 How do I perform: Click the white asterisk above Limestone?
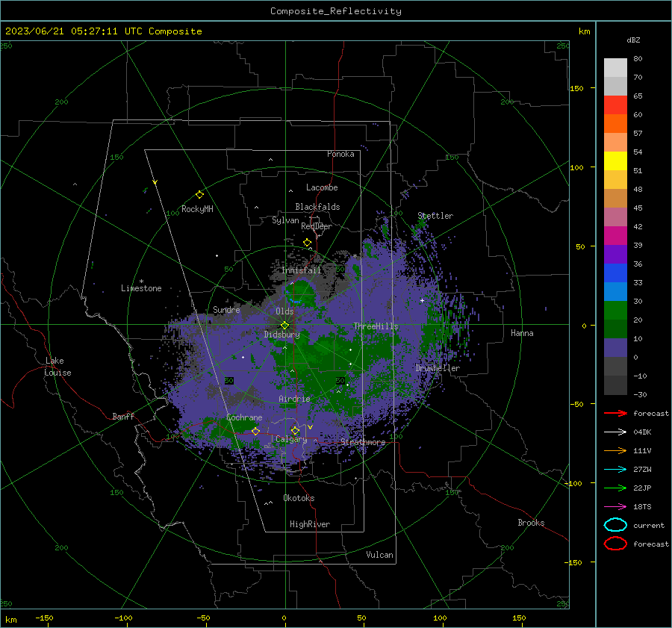141,282
